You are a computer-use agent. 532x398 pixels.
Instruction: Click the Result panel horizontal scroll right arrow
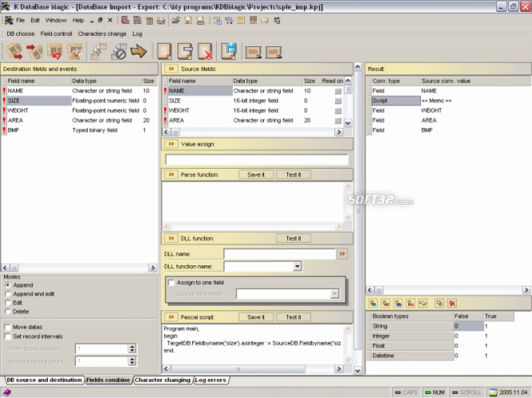click(x=526, y=290)
